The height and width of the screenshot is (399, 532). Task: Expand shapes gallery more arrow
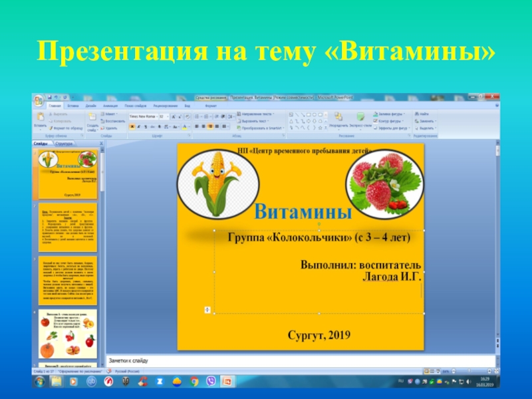coord(326,128)
